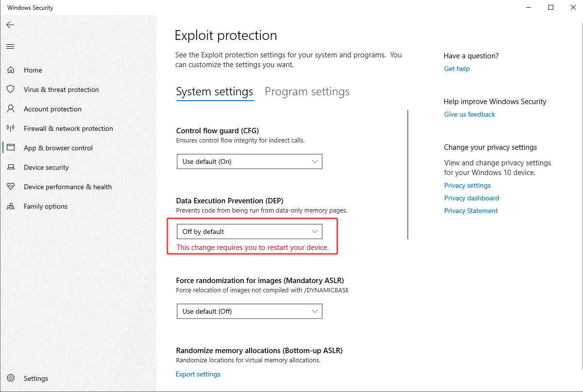The image size is (583, 392).
Task: Select the System settings tab
Action: [x=215, y=91]
